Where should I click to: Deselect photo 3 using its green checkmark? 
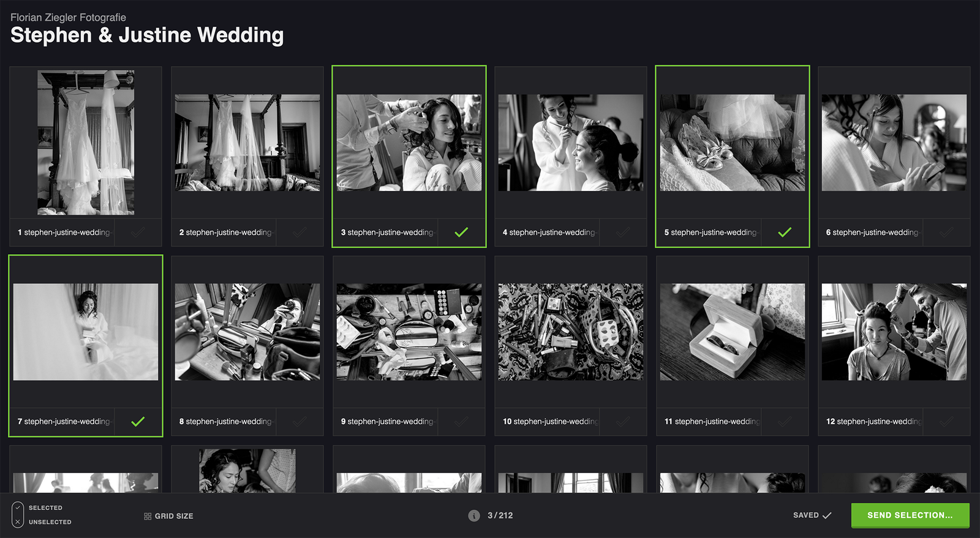coord(461,233)
